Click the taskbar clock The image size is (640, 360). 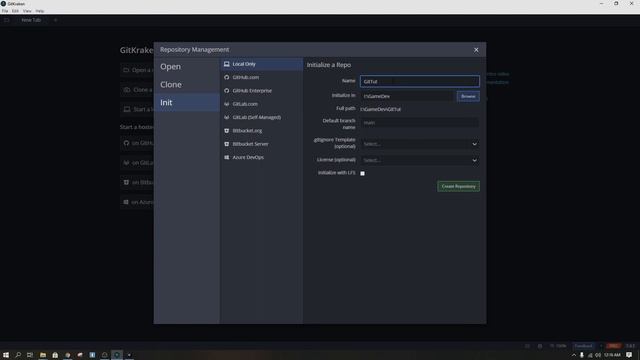[612, 355]
